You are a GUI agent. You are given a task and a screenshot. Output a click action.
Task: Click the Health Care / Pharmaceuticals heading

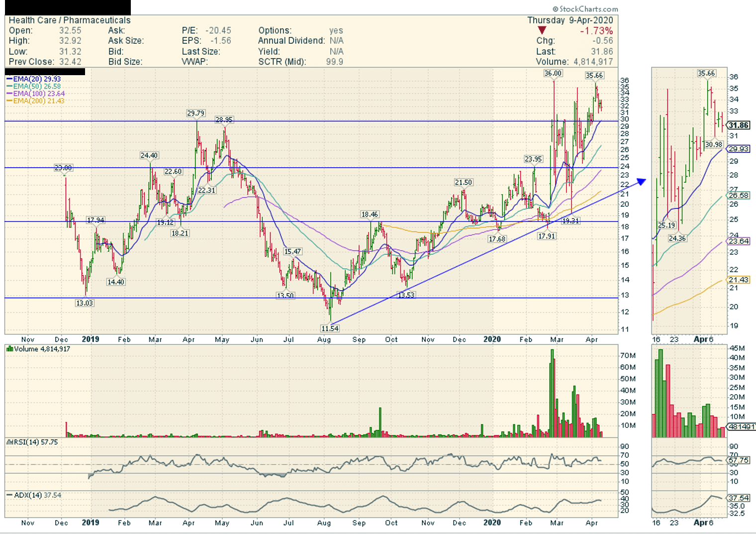coord(70,20)
